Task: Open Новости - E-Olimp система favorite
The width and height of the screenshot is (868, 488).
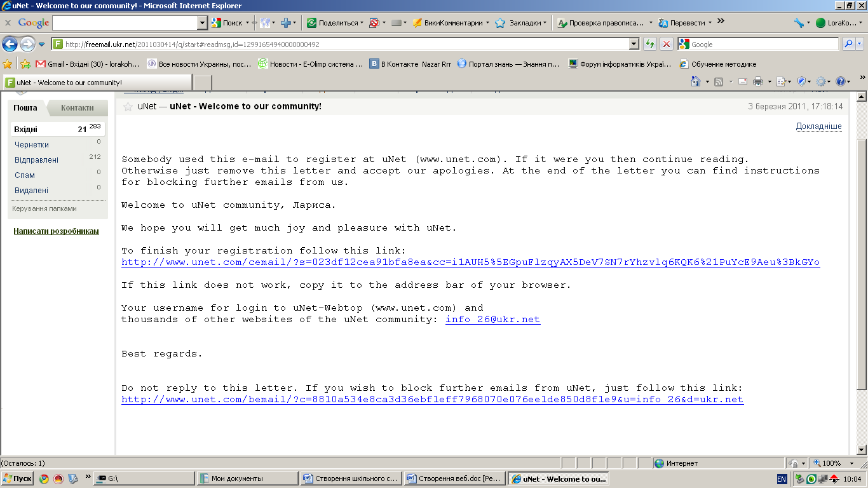Action: pyautogui.click(x=310, y=64)
